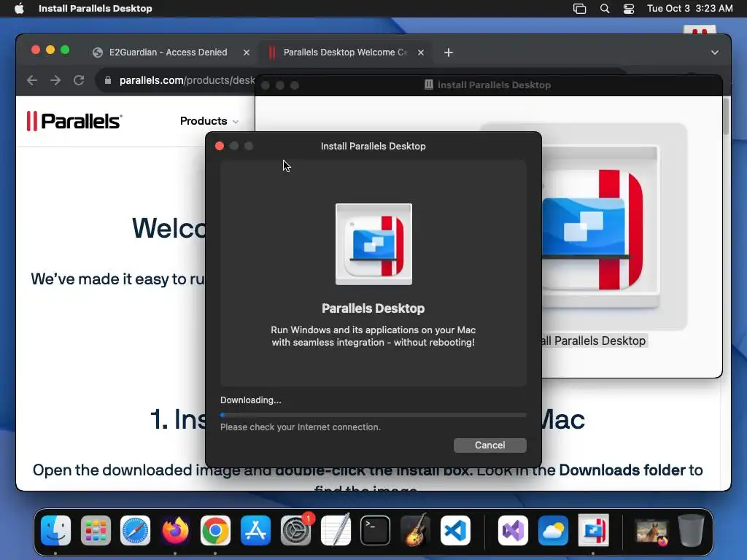Viewport: 747px width, 560px height.
Task: Click the mounted Parallels disk icon on desktop
Action: (x=700, y=29)
